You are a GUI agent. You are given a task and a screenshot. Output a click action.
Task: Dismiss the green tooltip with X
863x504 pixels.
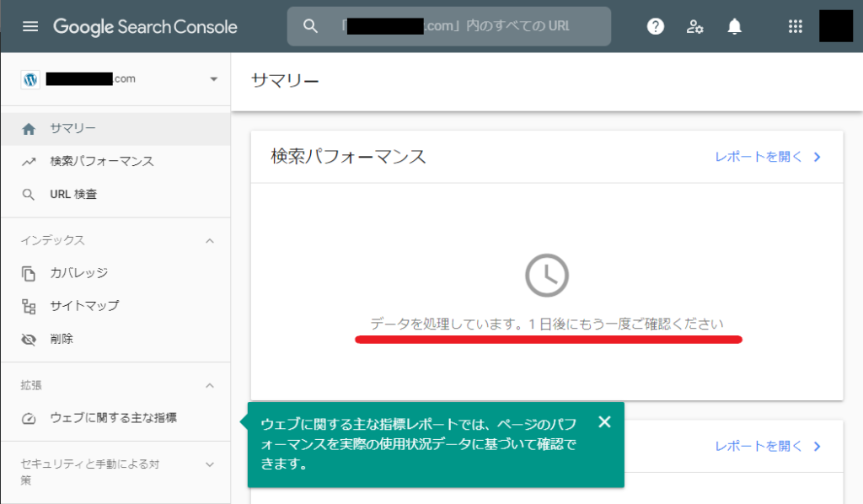[604, 422]
